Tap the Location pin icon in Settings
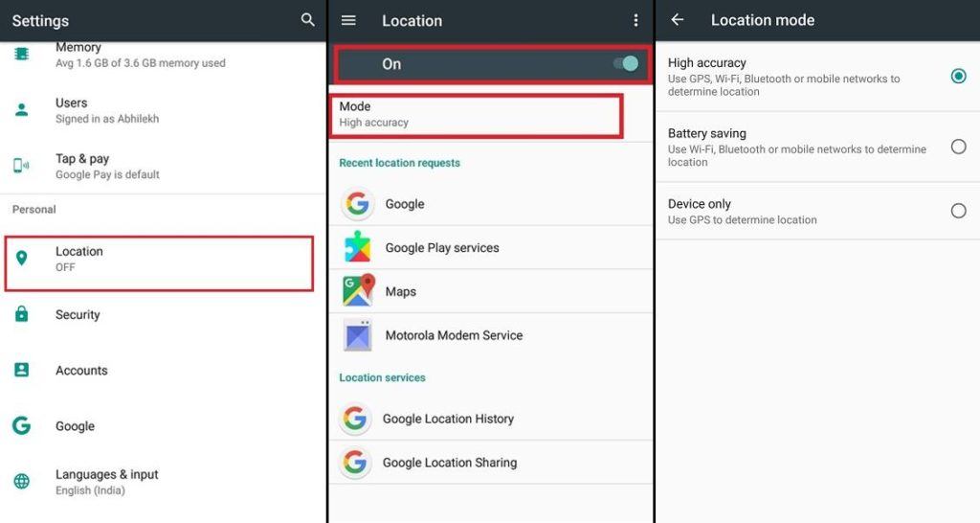This screenshot has height=523, width=980. 22,259
